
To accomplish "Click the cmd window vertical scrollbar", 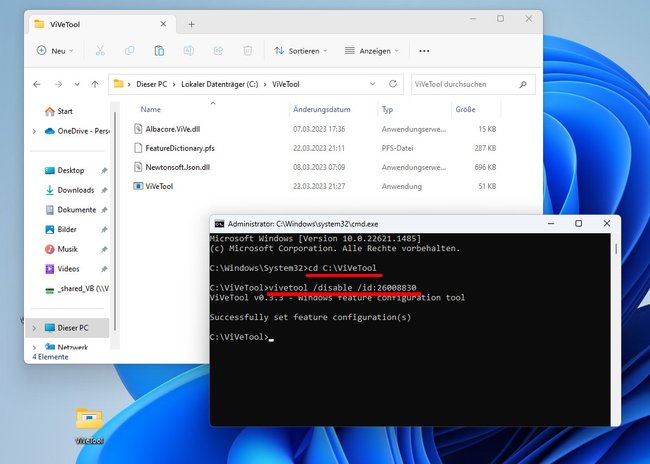I will coord(616,249).
